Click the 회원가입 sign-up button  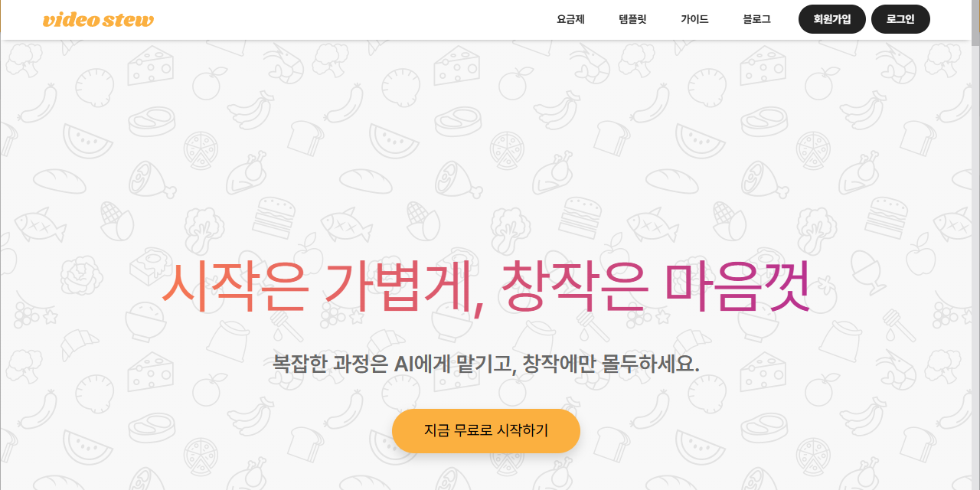click(832, 19)
